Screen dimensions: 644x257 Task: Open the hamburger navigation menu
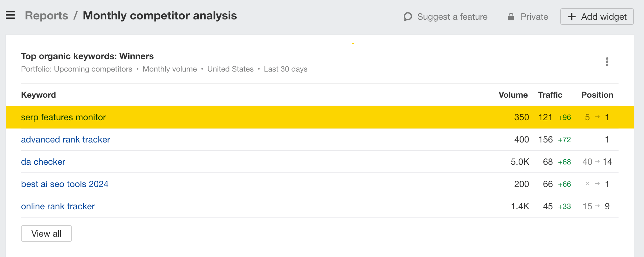[x=10, y=15]
